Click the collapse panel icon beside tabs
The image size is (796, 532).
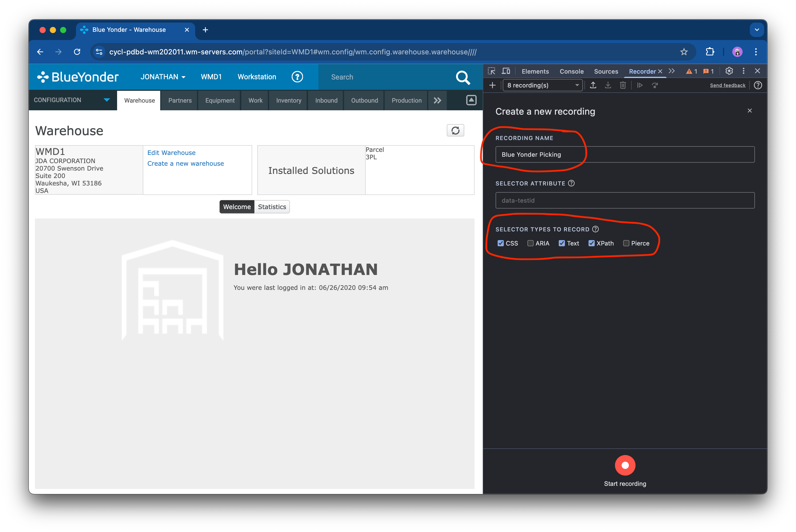tap(471, 100)
